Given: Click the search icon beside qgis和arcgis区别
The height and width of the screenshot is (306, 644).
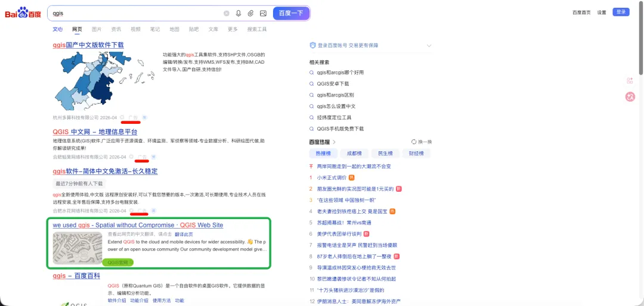Looking at the screenshot, I should (312, 95).
